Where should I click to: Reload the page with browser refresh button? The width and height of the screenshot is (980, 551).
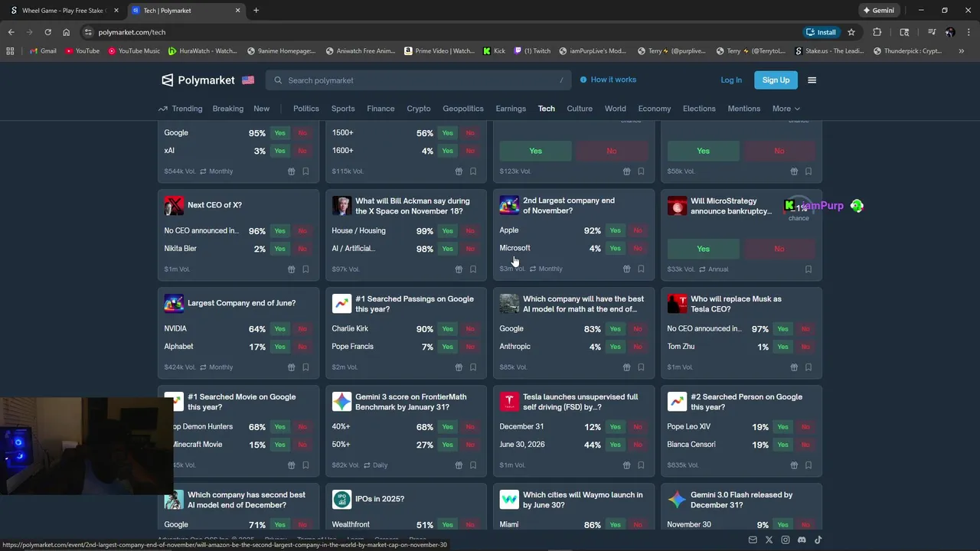pyautogui.click(x=47, y=32)
